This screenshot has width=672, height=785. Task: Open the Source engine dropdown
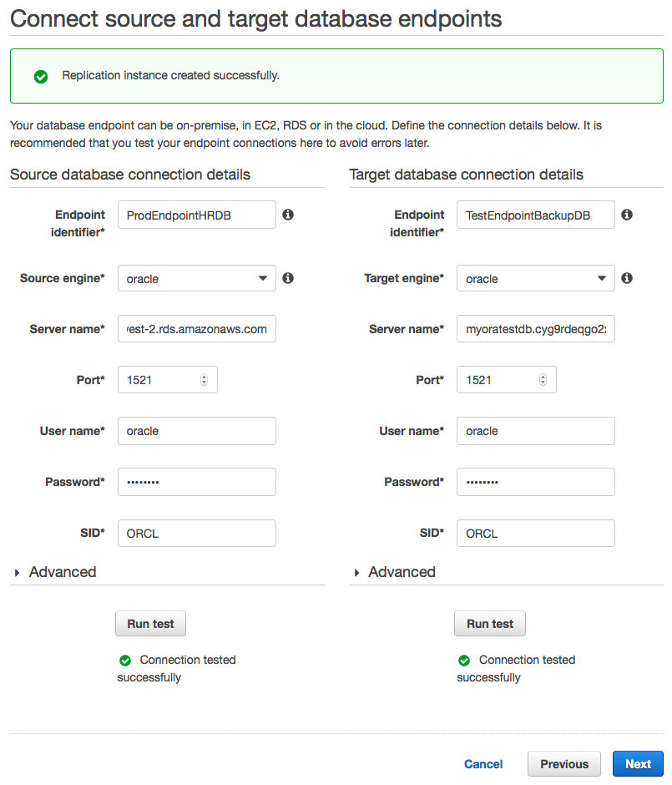pyautogui.click(x=197, y=278)
